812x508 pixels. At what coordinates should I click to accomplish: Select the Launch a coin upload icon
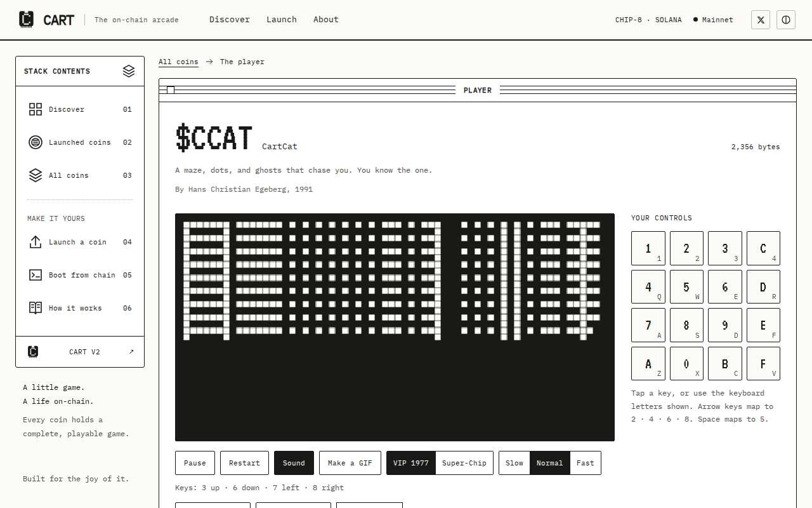click(36, 242)
